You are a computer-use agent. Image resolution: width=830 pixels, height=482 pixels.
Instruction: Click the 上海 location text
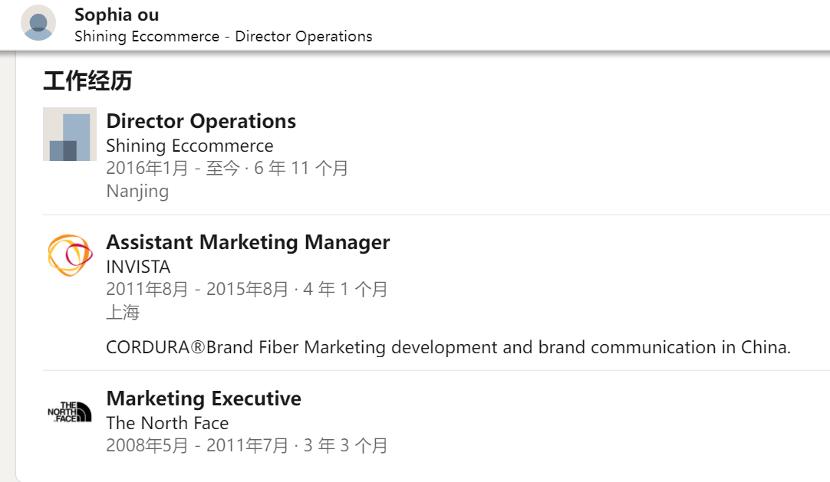(123, 312)
